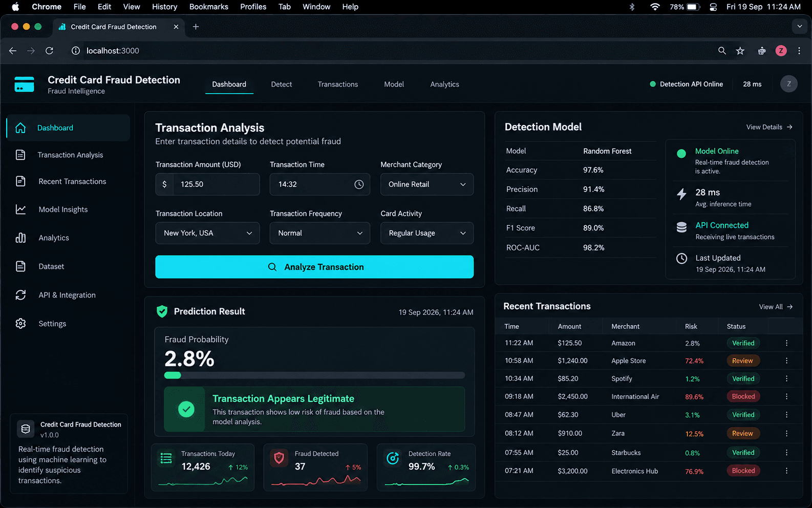Viewport: 812px width, 508px height.
Task: Click the Analyze Transaction button
Action: (x=314, y=267)
